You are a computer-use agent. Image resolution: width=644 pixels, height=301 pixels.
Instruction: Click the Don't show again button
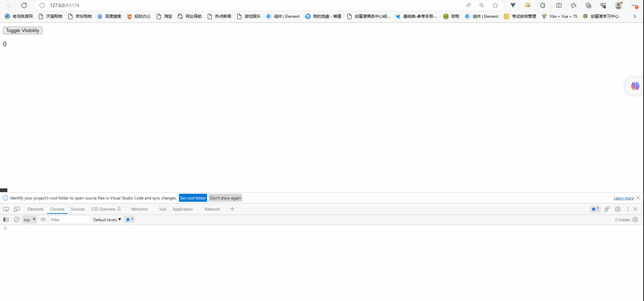225,198
